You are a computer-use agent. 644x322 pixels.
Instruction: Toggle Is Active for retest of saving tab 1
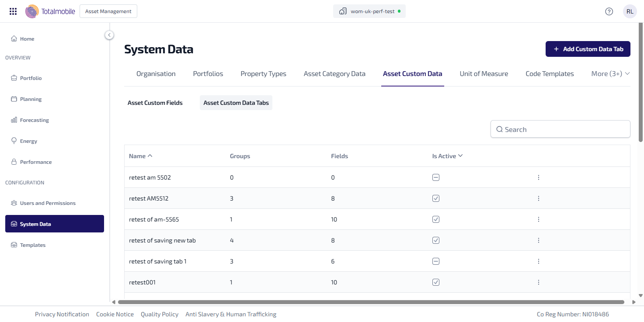click(x=435, y=261)
